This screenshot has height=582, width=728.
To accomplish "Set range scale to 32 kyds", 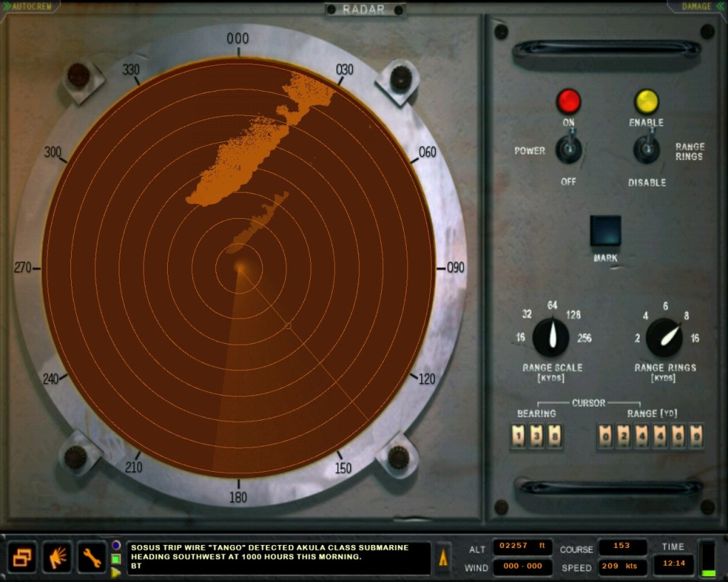I will pyautogui.click(x=527, y=314).
